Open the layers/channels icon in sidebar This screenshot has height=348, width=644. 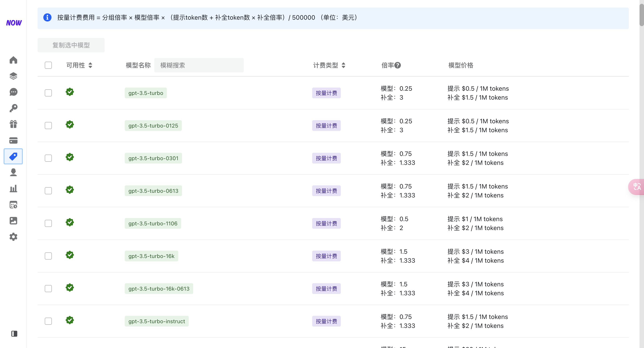13,76
